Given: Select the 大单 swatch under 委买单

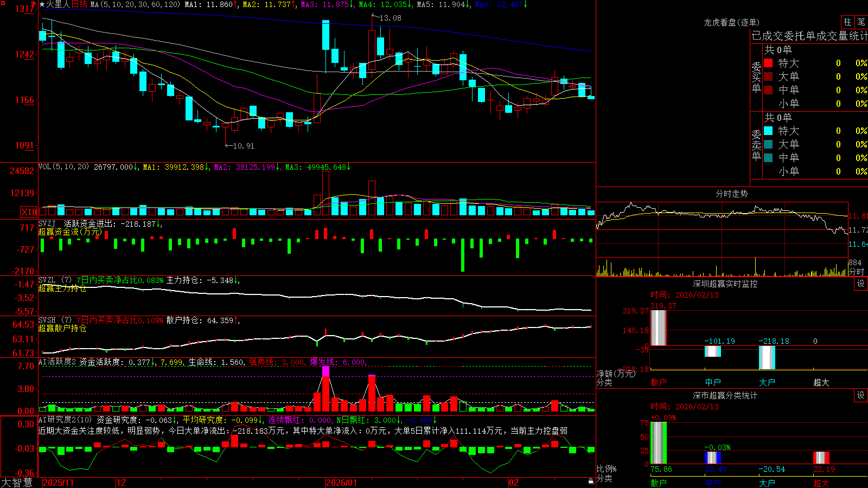Looking at the screenshot, I should click(768, 76).
